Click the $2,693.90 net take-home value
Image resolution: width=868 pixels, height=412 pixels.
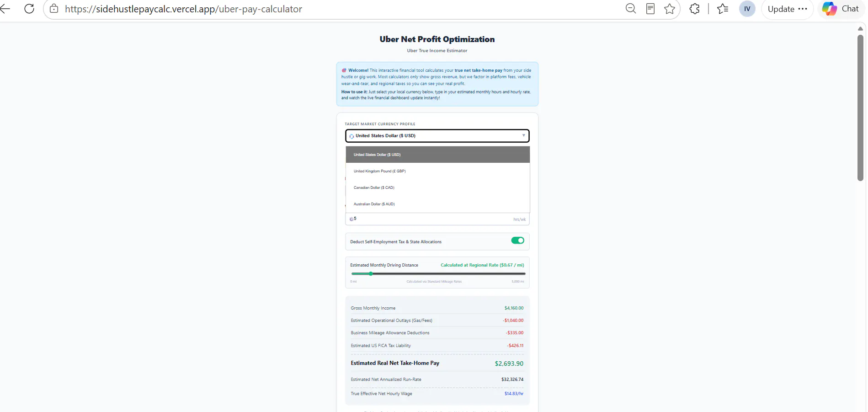[x=509, y=364]
